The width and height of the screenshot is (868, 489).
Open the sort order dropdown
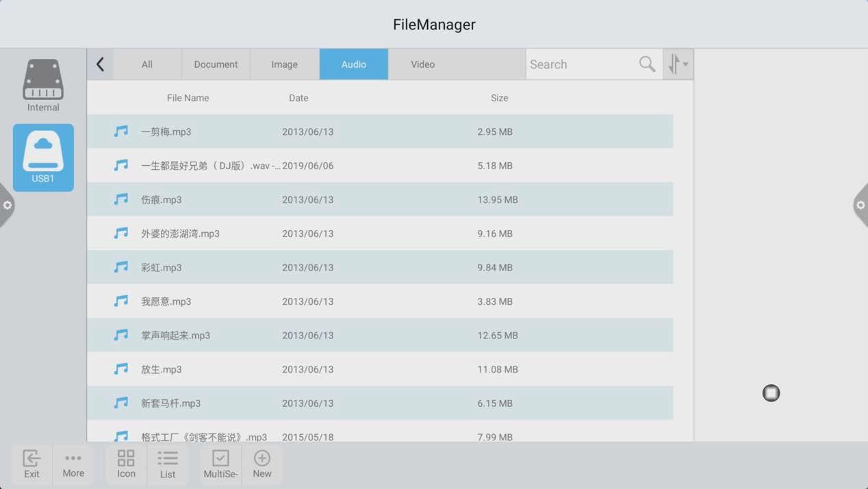coord(678,64)
